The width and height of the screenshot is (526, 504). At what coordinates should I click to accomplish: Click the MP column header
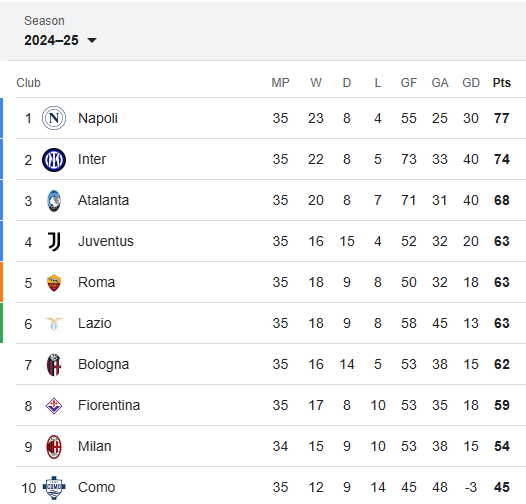click(x=280, y=83)
